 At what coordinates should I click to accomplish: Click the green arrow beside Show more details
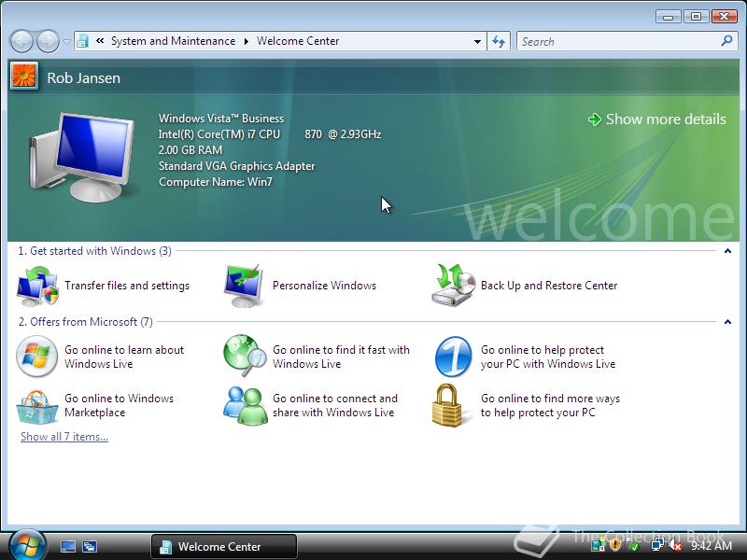tap(594, 119)
